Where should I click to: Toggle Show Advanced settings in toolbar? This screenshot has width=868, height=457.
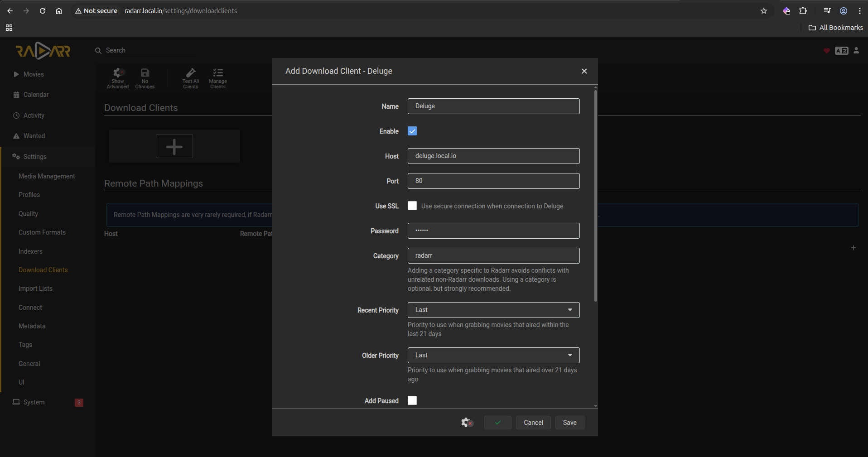coord(118,78)
